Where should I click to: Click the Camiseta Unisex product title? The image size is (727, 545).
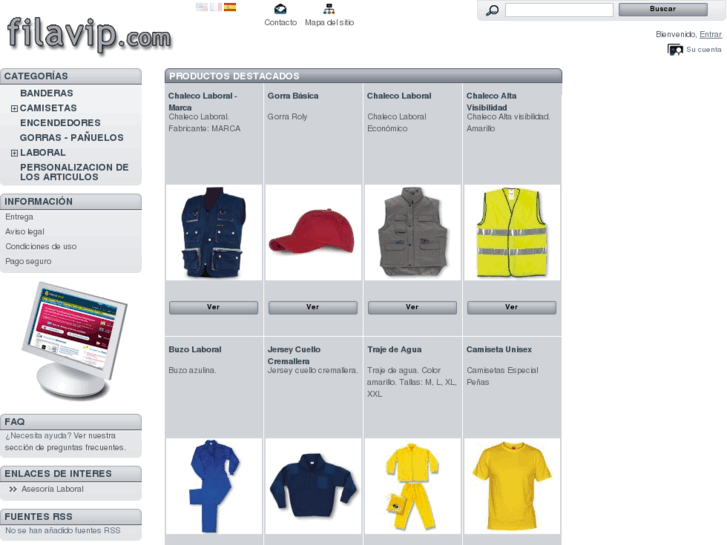[499, 350]
